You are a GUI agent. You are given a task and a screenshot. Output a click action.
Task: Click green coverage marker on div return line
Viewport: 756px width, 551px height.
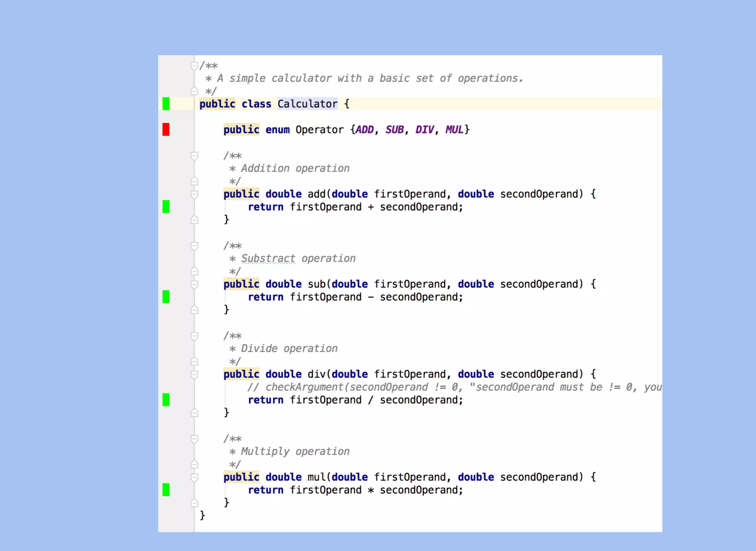pos(166,399)
